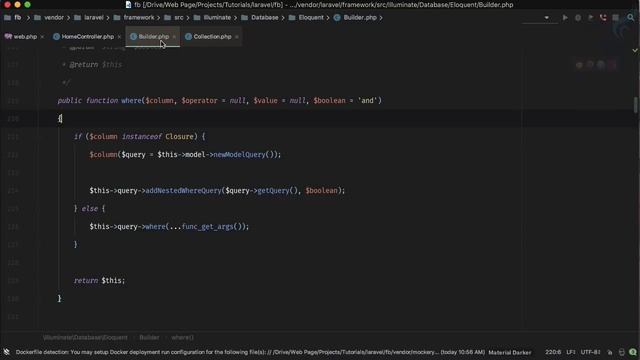Click the Collection.php class icon on tab

(188, 36)
